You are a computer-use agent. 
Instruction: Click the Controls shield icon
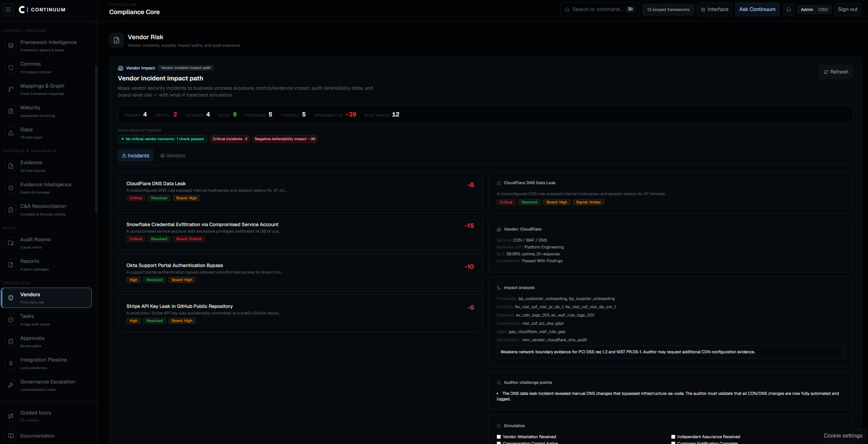click(11, 67)
